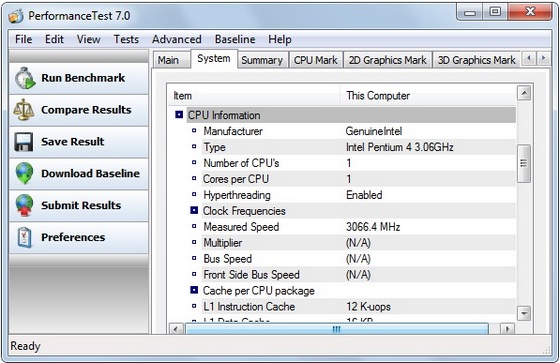Click the Compare Results scales icon
This screenshot has height=363, width=560.
click(24, 109)
